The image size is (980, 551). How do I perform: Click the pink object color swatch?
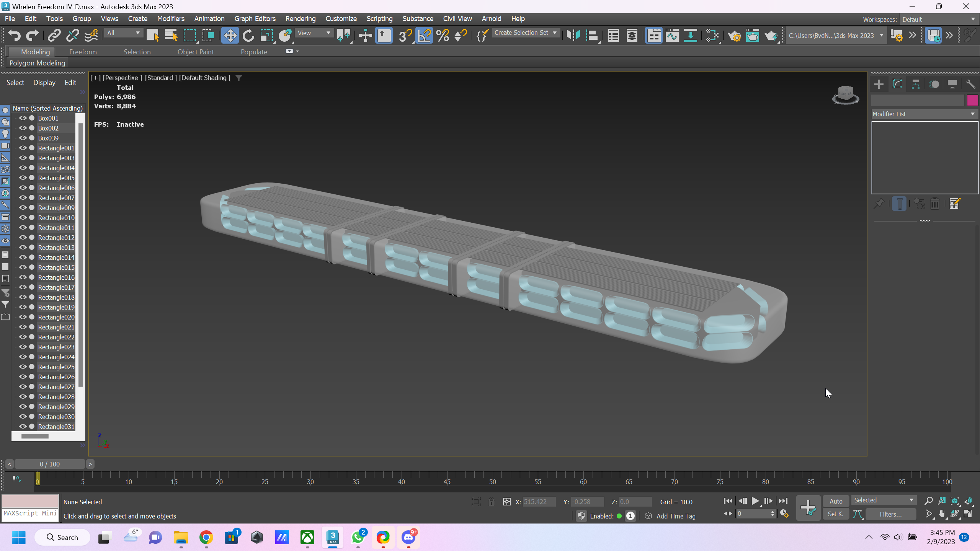pyautogui.click(x=972, y=100)
